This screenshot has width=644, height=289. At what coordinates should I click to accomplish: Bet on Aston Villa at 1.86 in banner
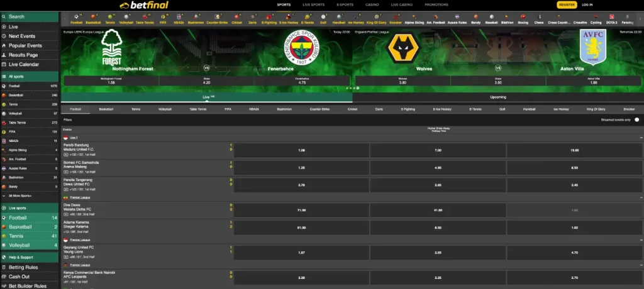pos(594,80)
